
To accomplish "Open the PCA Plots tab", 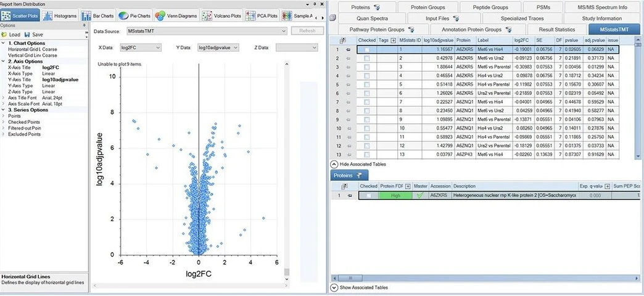I will 262,16.
